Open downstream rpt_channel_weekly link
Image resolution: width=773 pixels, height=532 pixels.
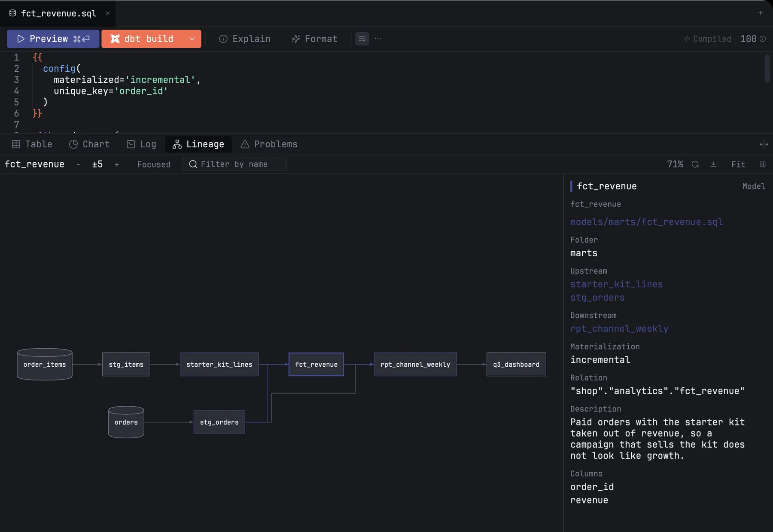619,328
